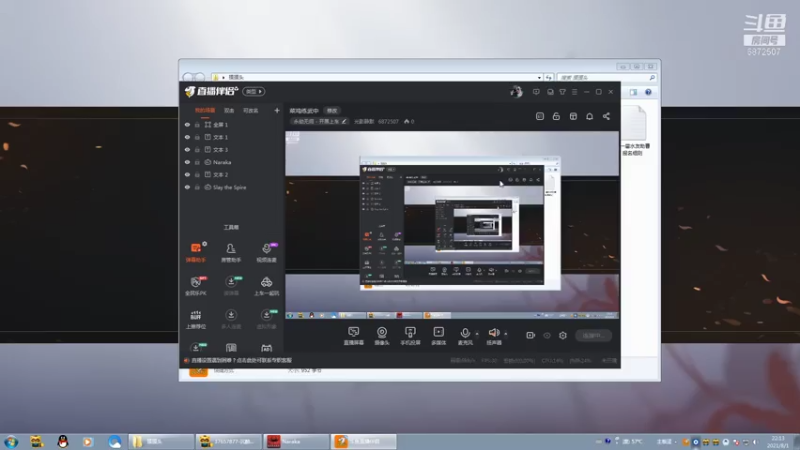Click the stream preview canvas
The height and width of the screenshot is (450, 800).
pyautogui.click(x=452, y=225)
